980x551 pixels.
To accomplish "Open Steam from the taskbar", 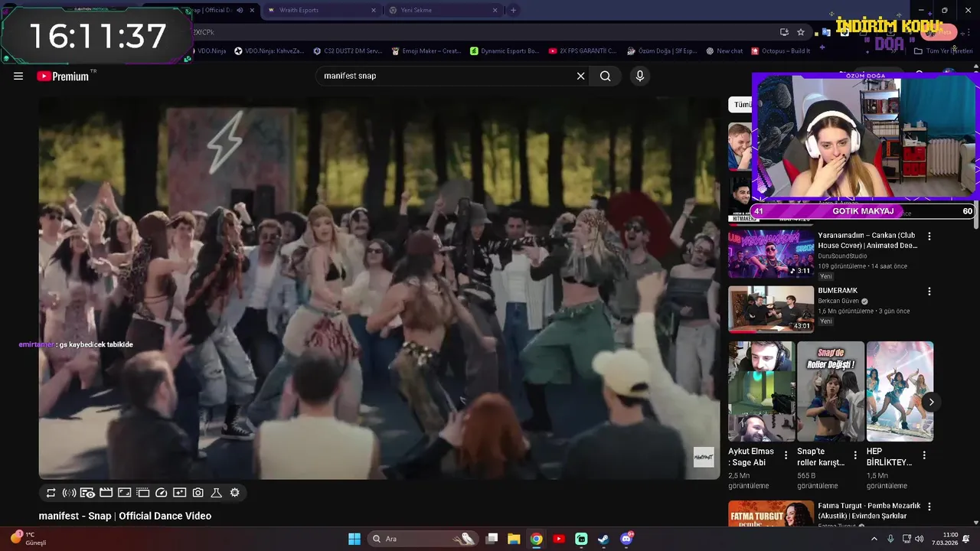I will pyautogui.click(x=603, y=539).
